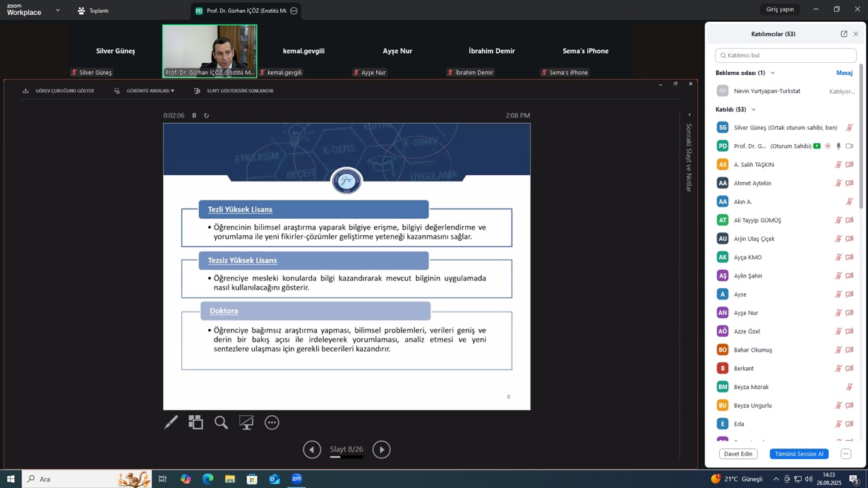
Task: Open Outlook from the taskbar
Action: [275, 479]
